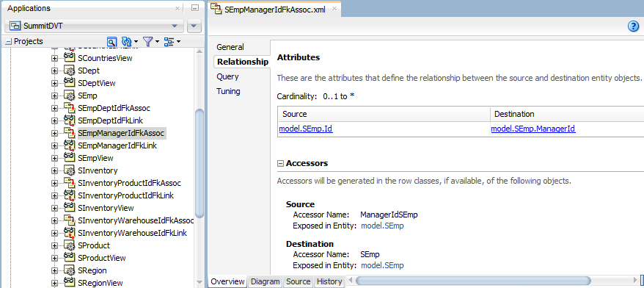
Task: Switch to the General tab
Action: pos(230,47)
